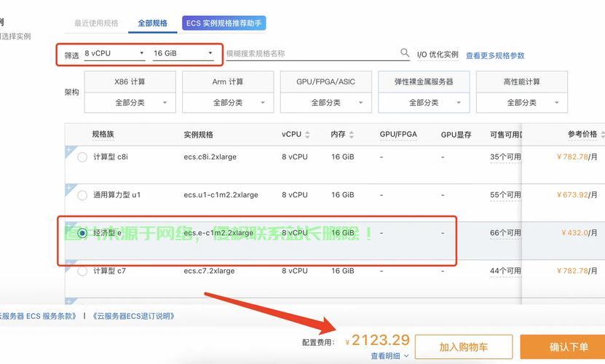The image size is (605, 364).
Task: Click the 实例规格 column header
Action: (x=198, y=135)
